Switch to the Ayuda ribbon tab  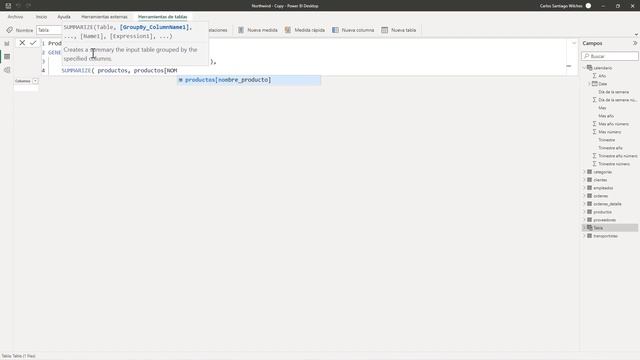point(64,17)
